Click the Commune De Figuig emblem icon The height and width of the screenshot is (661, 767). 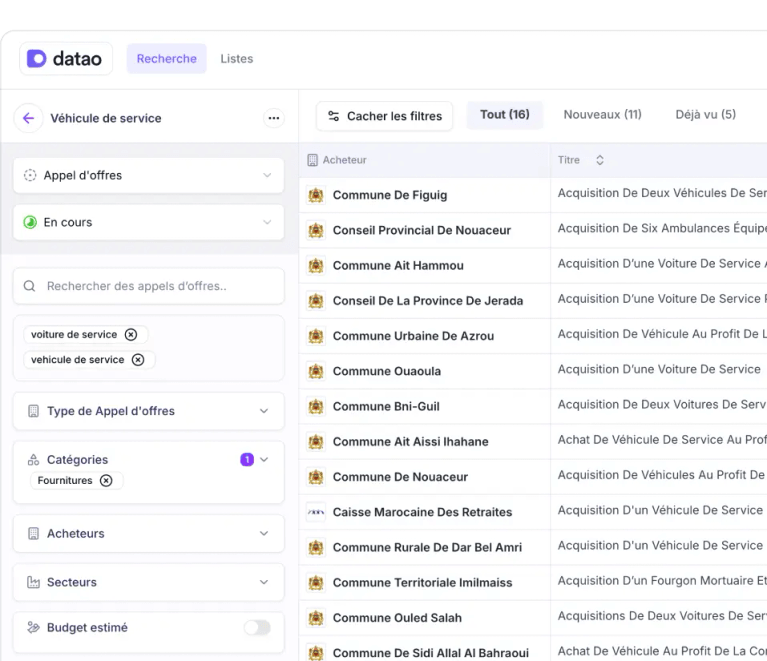click(316, 195)
